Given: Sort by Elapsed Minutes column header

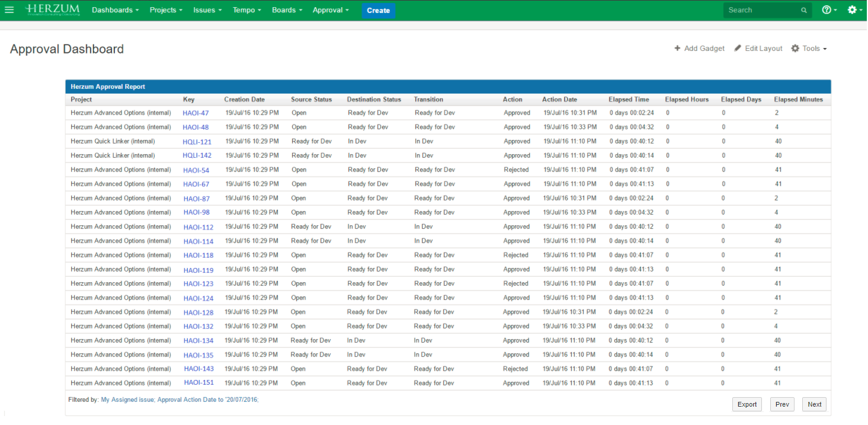Looking at the screenshot, I should (798, 100).
